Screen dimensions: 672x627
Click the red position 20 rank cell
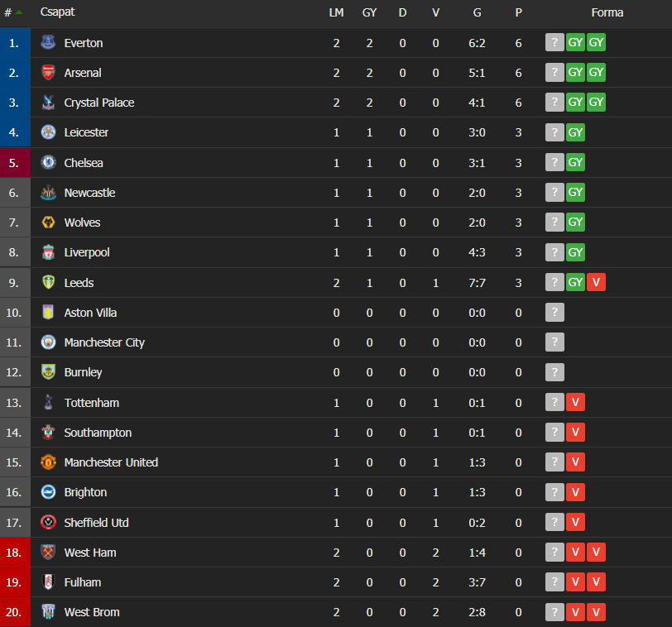15,612
